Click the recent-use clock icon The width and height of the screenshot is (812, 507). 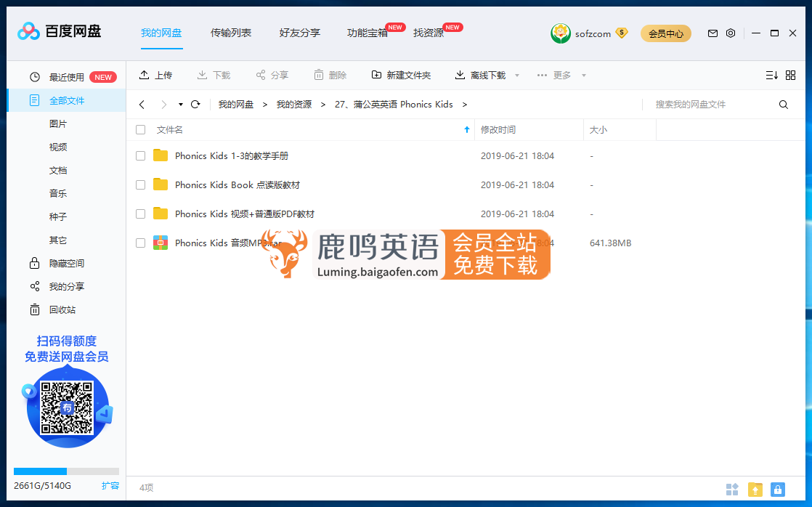click(35, 77)
